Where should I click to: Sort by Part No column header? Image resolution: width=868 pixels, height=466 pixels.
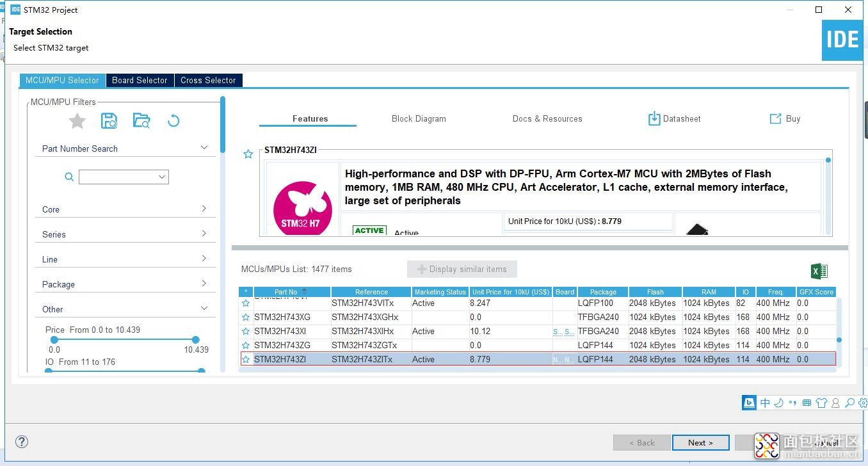[x=292, y=292]
